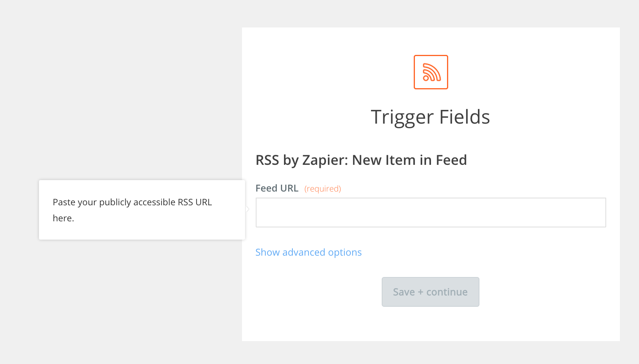Click blank white area below Save + continue
This screenshot has width=639, height=364.
[x=431, y=324]
